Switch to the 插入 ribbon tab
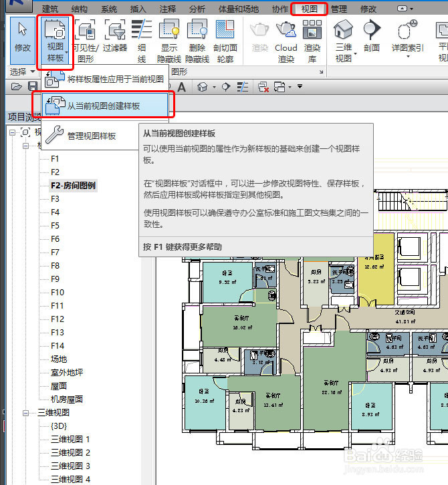This screenshot has height=485, width=448. point(138,9)
